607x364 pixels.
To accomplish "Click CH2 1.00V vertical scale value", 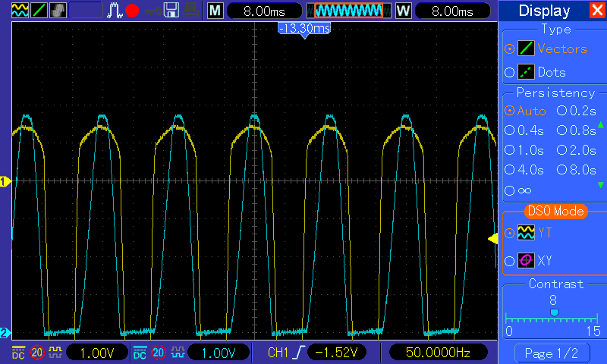I will [x=219, y=353].
